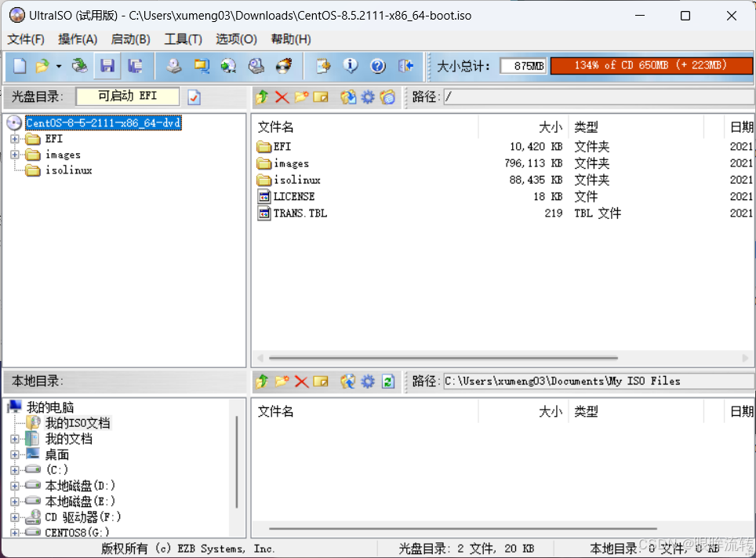Expand 桌面 tree node
The height and width of the screenshot is (558, 756).
(x=14, y=454)
